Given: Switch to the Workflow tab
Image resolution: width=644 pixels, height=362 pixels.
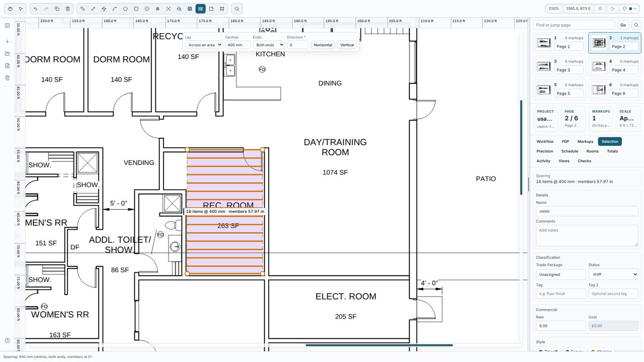Looking at the screenshot, I should 545,142.
